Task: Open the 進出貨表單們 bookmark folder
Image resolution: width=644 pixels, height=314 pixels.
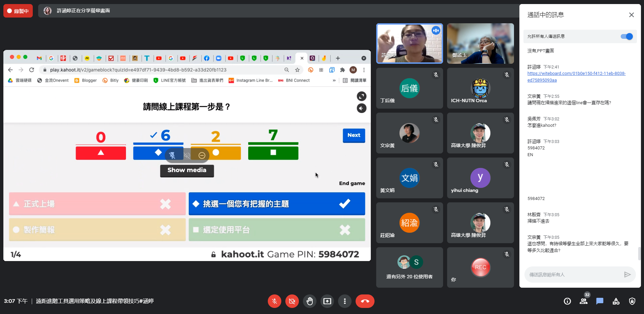Action: 207,80
